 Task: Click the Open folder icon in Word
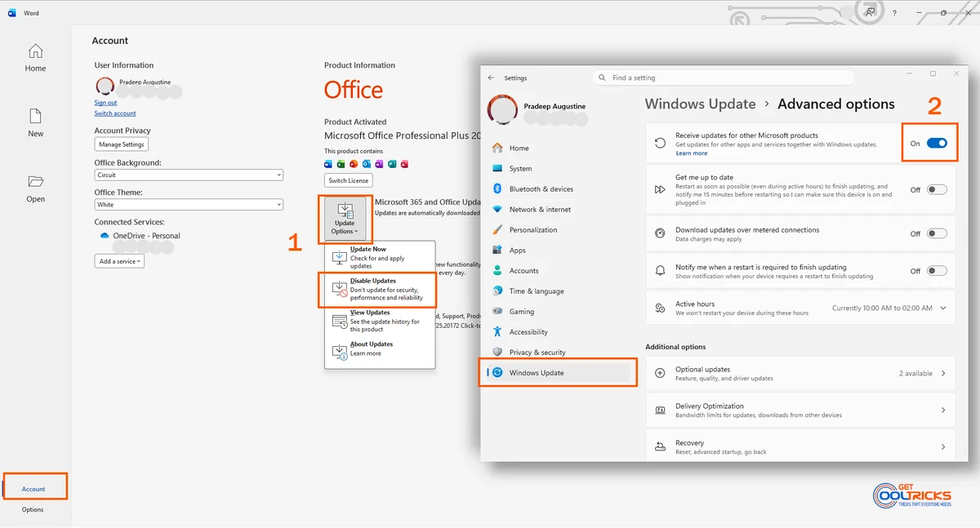click(x=35, y=181)
